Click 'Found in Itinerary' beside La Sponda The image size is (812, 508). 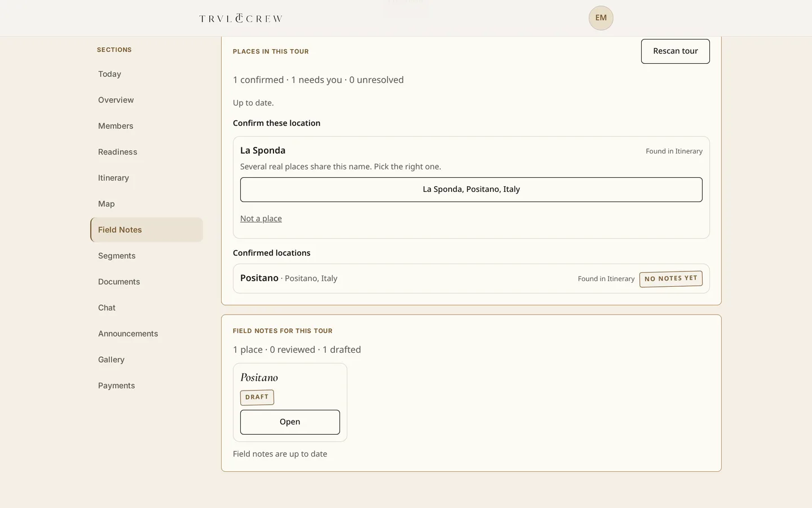pos(674,151)
